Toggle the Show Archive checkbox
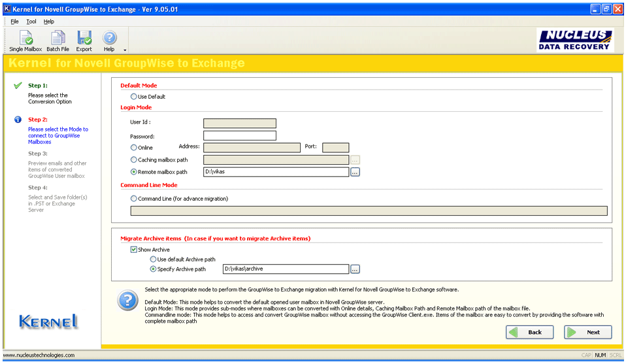 point(134,250)
